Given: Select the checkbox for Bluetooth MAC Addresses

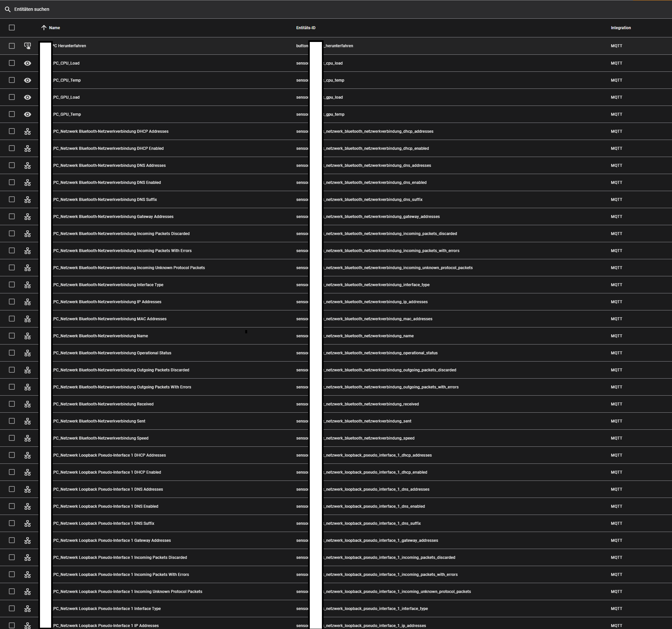Looking at the screenshot, I should point(12,319).
